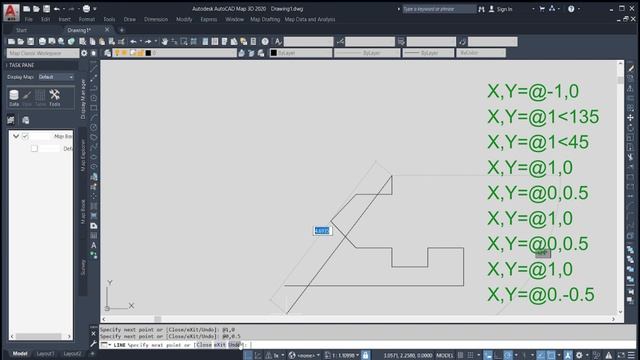Image resolution: width=640 pixels, height=360 pixels.
Task: Toggle the lock icon on status bar
Action: pyautogui.click(x=365, y=356)
